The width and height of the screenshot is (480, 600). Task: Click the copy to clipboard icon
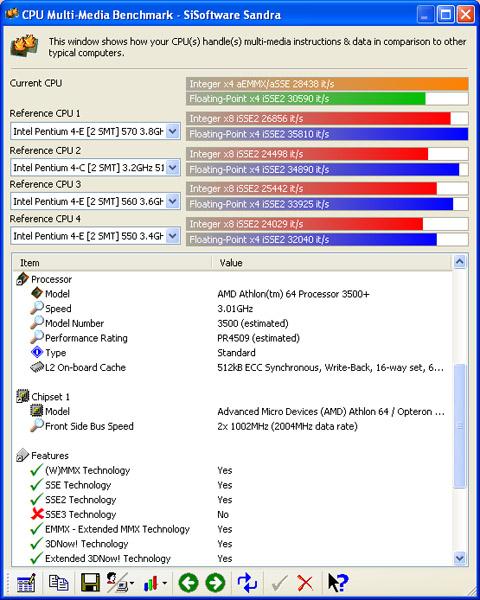59,583
